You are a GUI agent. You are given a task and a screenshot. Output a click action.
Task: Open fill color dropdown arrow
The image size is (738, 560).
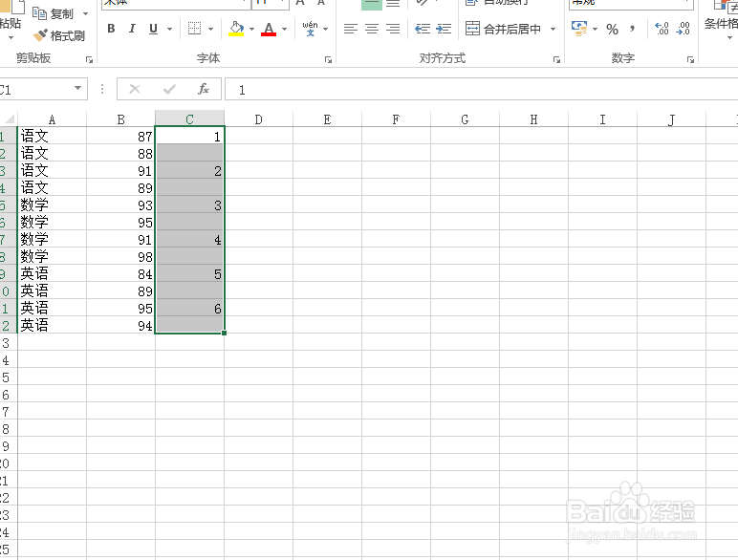[x=251, y=30]
